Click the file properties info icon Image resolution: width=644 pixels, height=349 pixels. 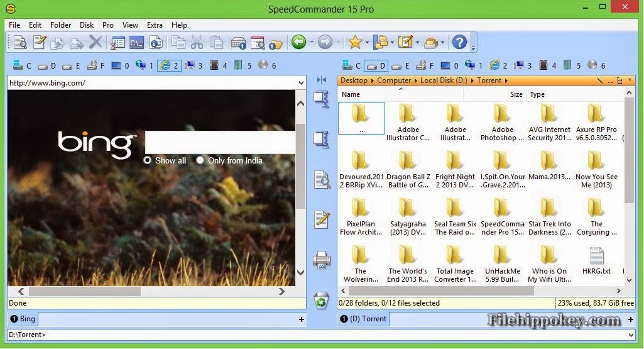pyautogui.click(x=156, y=42)
